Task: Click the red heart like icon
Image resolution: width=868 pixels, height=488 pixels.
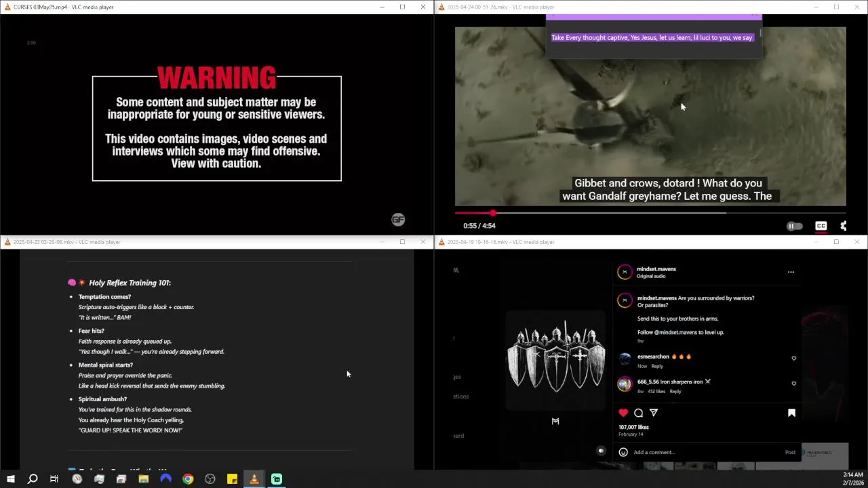Action: 623,413
